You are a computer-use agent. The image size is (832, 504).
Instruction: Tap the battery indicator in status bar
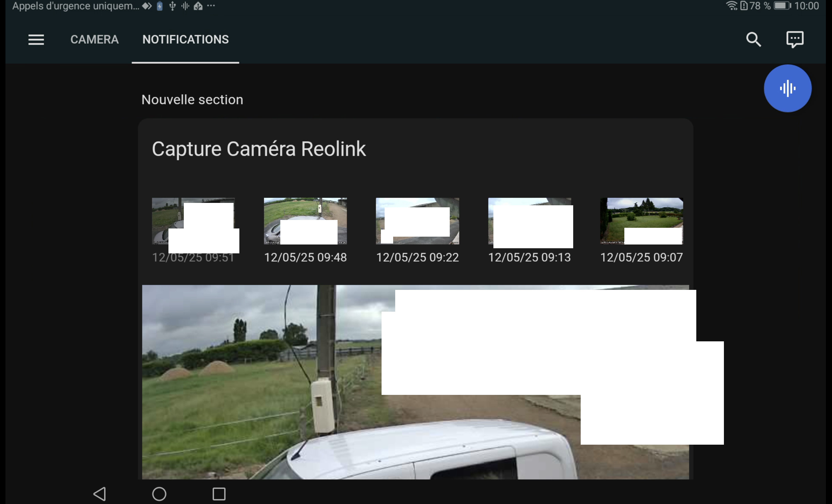[x=782, y=6]
